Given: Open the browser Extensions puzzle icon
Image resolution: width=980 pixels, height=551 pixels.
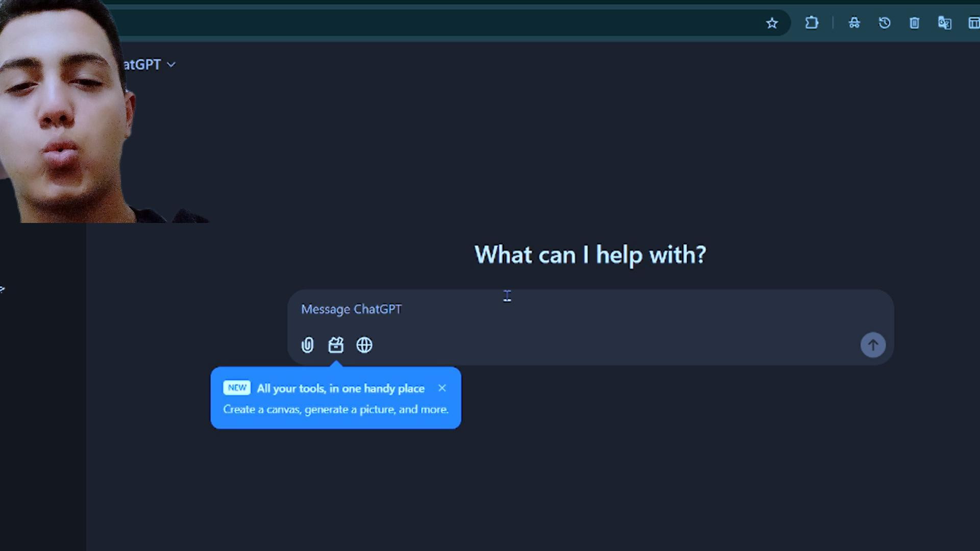Looking at the screenshot, I should click(812, 23).
